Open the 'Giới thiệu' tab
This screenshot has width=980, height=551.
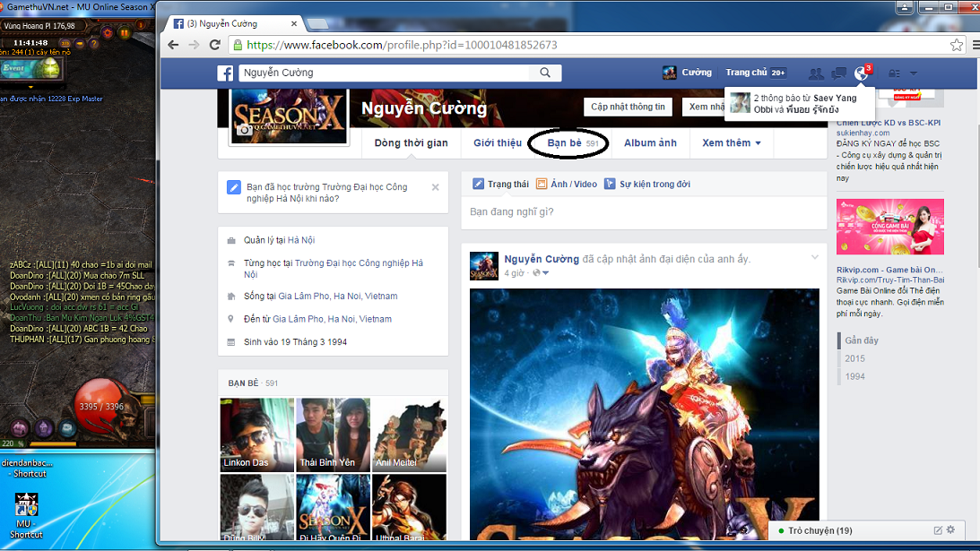coord(497,142)
